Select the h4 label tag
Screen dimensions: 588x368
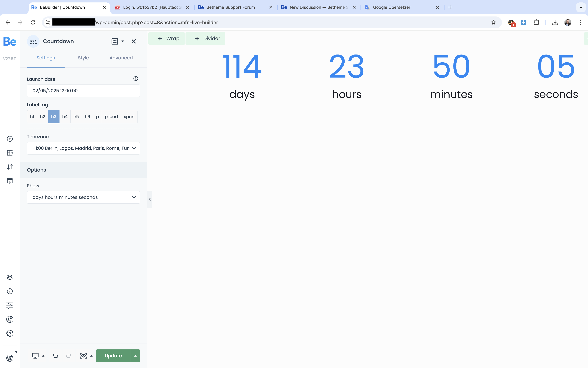[x=65, y=117]
